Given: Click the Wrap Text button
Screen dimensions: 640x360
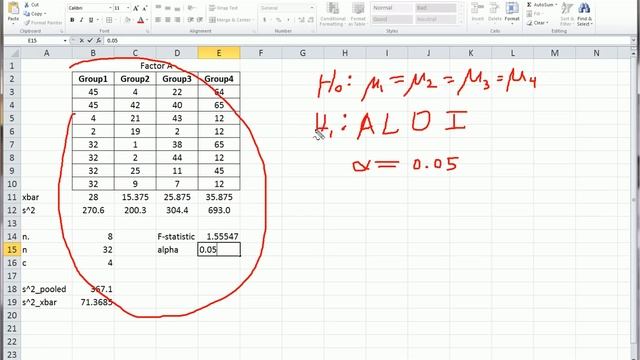Looking at the screenshot, I should [223, 8].
